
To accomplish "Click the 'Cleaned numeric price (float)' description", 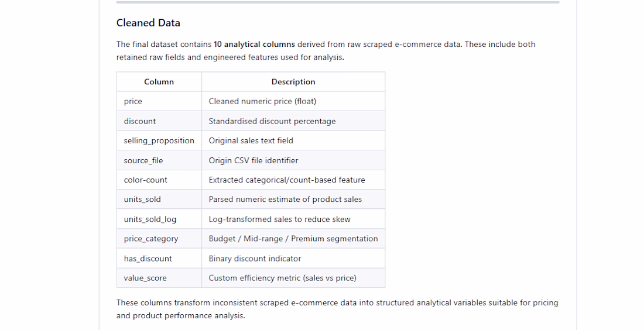I will (293, 101).
